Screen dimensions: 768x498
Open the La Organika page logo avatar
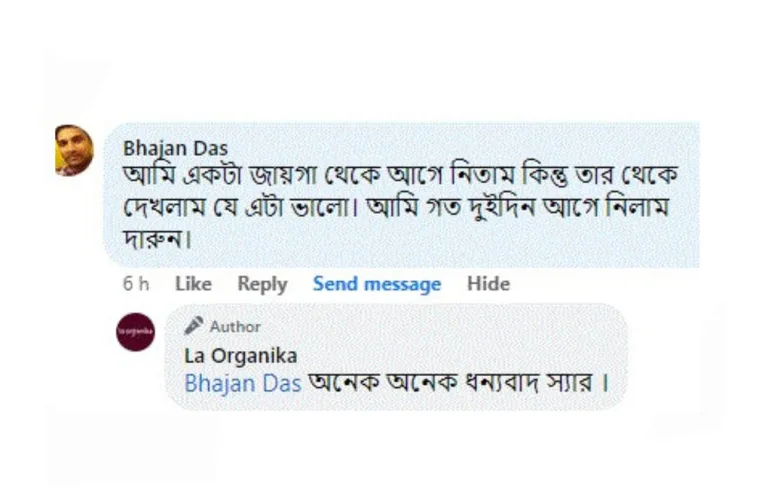click(x=135, y=332)
